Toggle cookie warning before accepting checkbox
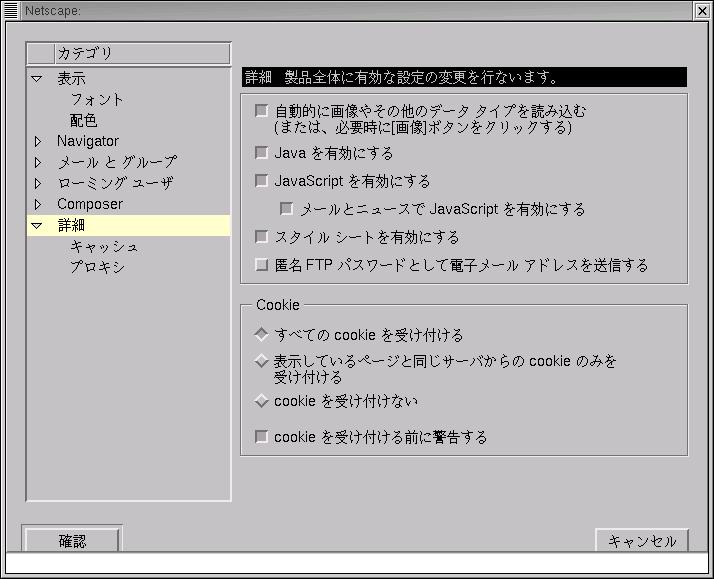The height and width of the screenshot is (579, 714). click(261, 437)
